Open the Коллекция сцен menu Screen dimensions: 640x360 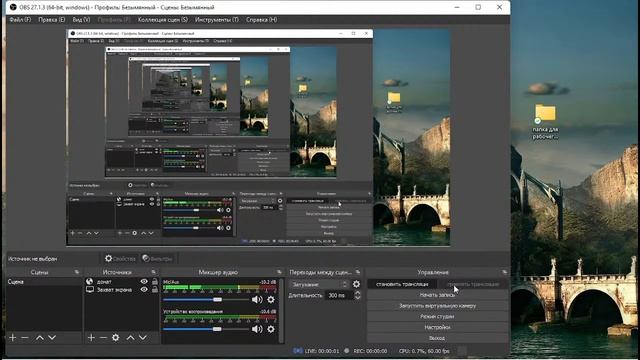click(163, 20)
